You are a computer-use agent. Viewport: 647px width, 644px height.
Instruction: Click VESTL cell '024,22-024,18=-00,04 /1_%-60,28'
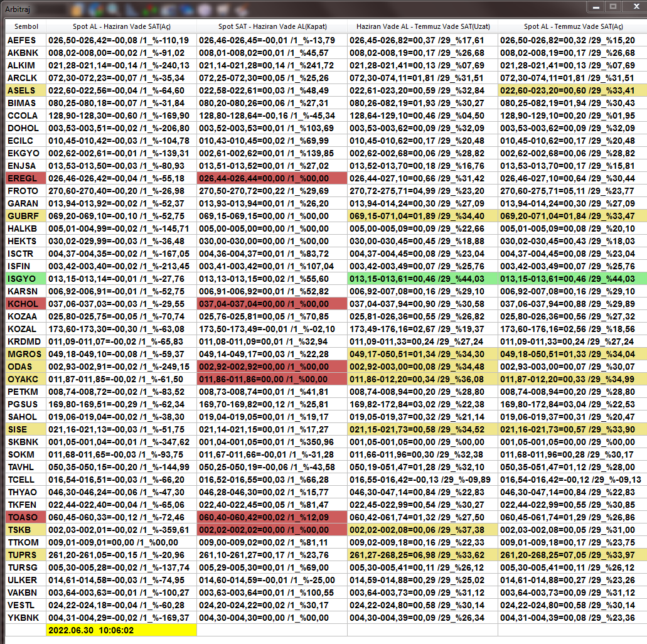(x=121, y=605)
